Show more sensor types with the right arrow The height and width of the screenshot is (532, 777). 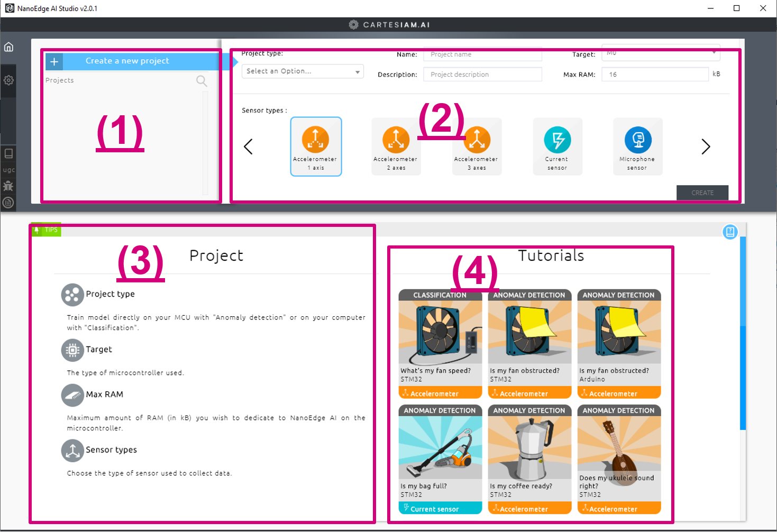(706, 146)
